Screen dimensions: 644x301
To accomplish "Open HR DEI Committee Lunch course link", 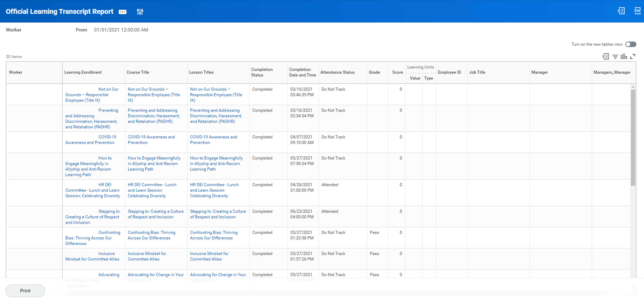I will click(x=152, y=190).
